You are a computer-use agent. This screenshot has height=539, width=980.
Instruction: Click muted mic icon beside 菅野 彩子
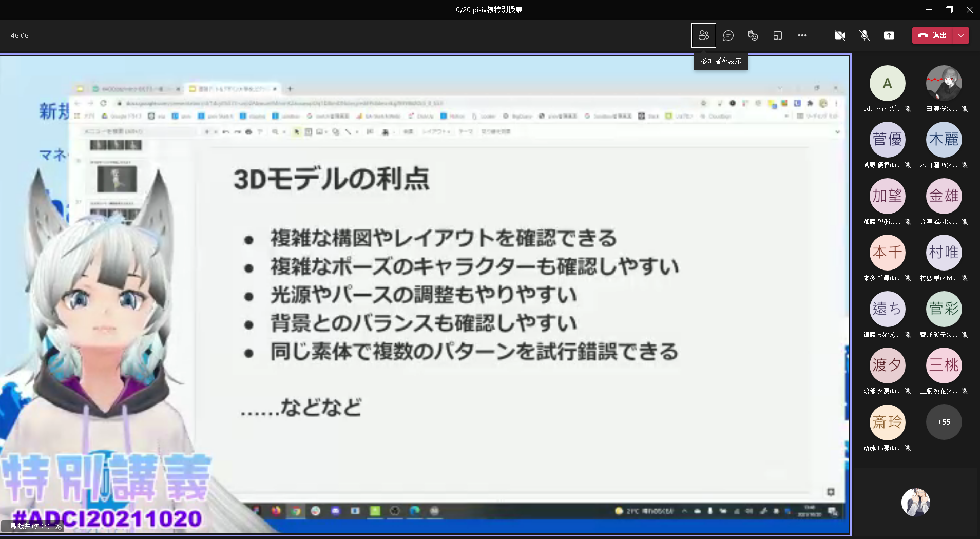pyautogui.click(x=965, y=335)
